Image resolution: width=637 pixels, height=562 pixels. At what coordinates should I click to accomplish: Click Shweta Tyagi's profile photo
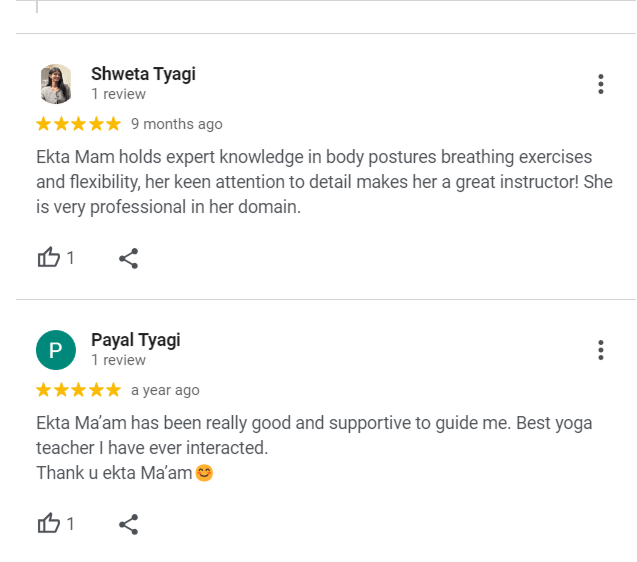point(55,84)
